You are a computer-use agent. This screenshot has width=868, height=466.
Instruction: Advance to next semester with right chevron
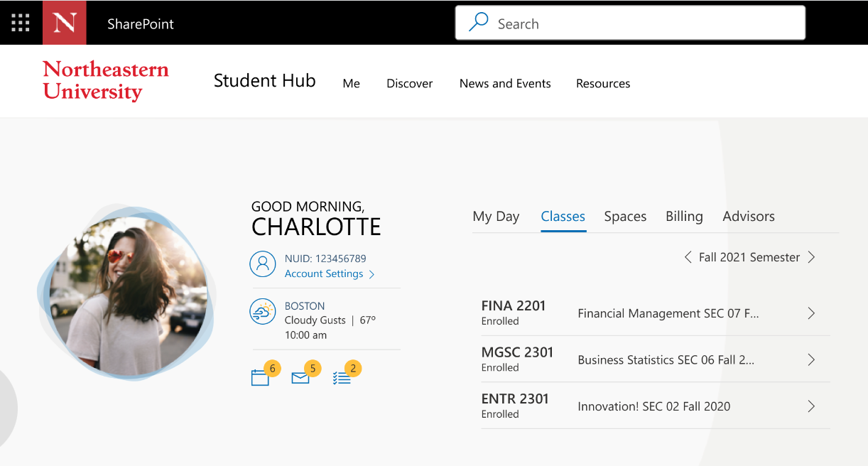pos(811,256)
